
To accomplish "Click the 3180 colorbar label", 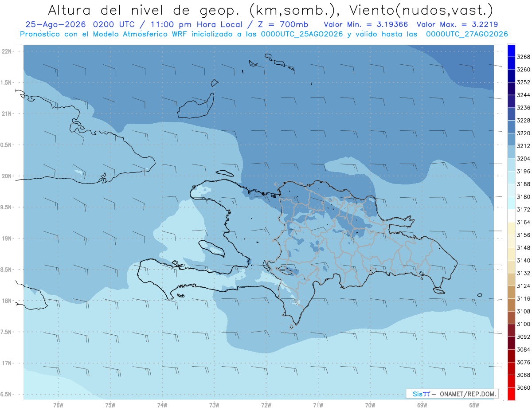I will pyautogui.click(x=524, y=196).
